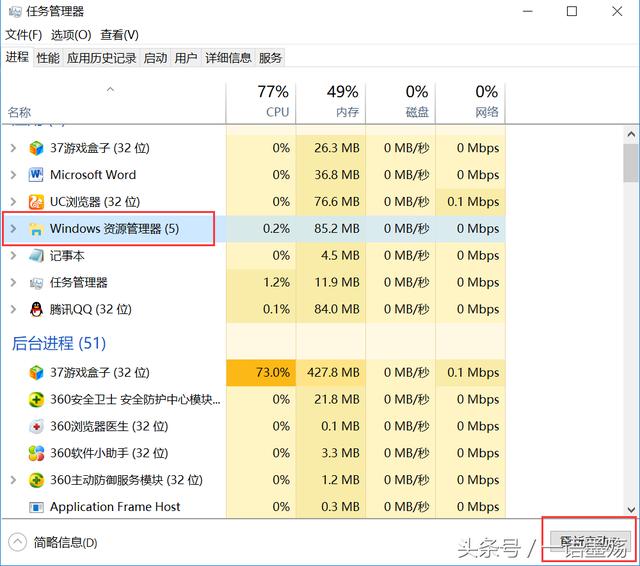
Task: Click the Task Manager title bar icon
Action: (x=15, y=11)
